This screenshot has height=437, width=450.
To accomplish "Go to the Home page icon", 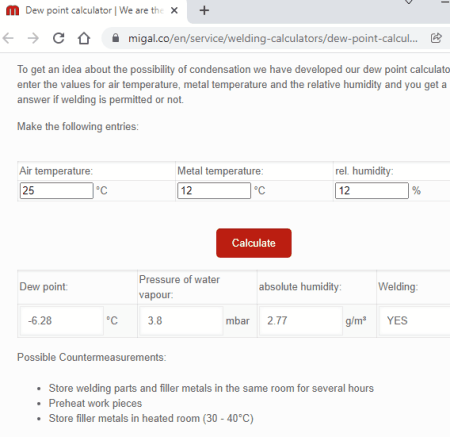I will point(84,38).
